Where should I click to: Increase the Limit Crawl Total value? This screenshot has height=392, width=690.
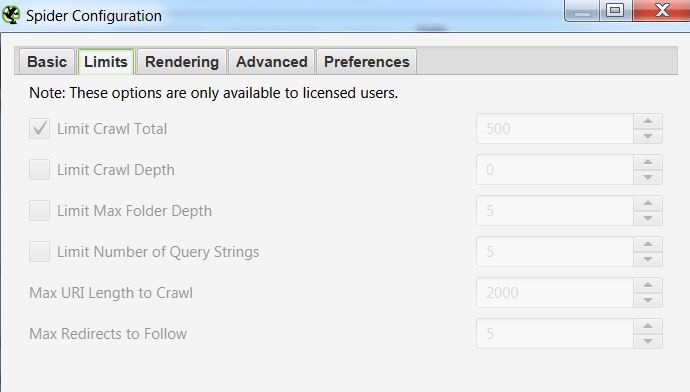pyautogui.click(x=648, y=121)
